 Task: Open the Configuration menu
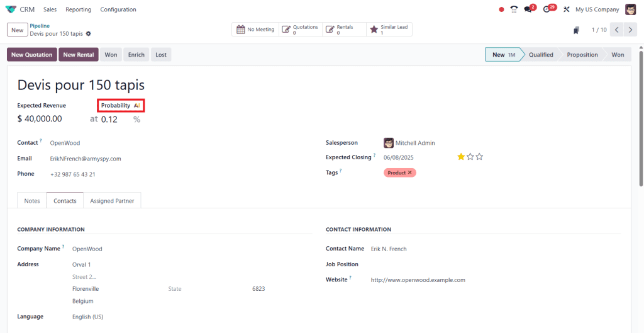click(118, 9)
